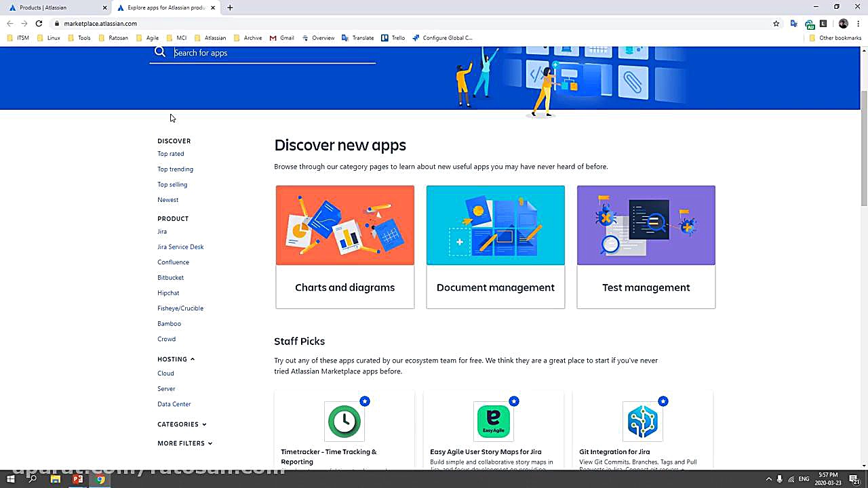The height and width of the screenshot is (488, 868).
Task: Close the Products | Atlassian tab
Action: pyautogui.click(x=104, y=7)
